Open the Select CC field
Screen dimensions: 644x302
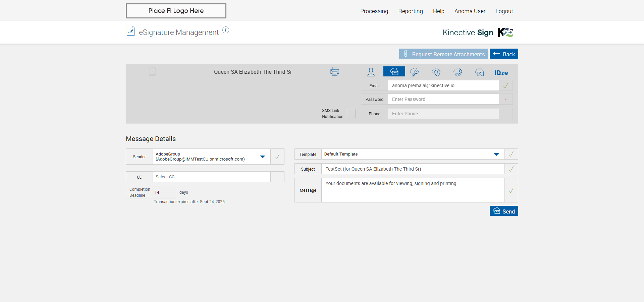coord(211,177)
